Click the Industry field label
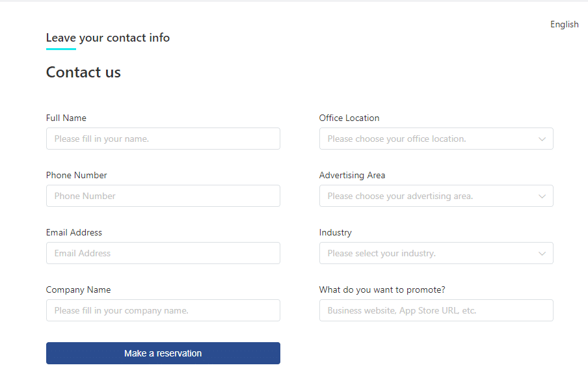The image size is (588, 389). pos(335,232)
